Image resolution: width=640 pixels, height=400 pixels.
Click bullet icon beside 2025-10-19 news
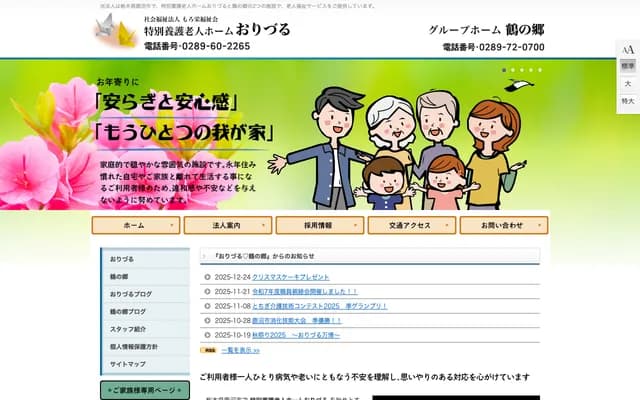207,335
